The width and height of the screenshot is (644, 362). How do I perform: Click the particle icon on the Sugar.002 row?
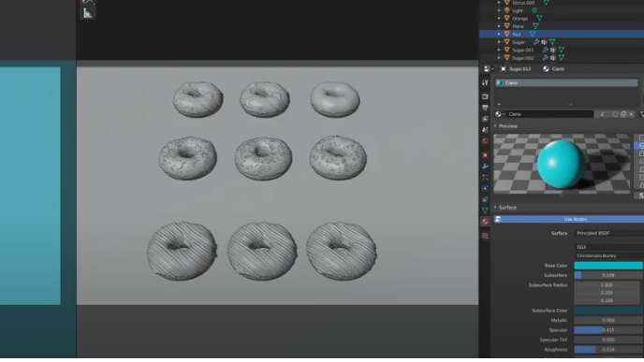[x=553, y=58]
